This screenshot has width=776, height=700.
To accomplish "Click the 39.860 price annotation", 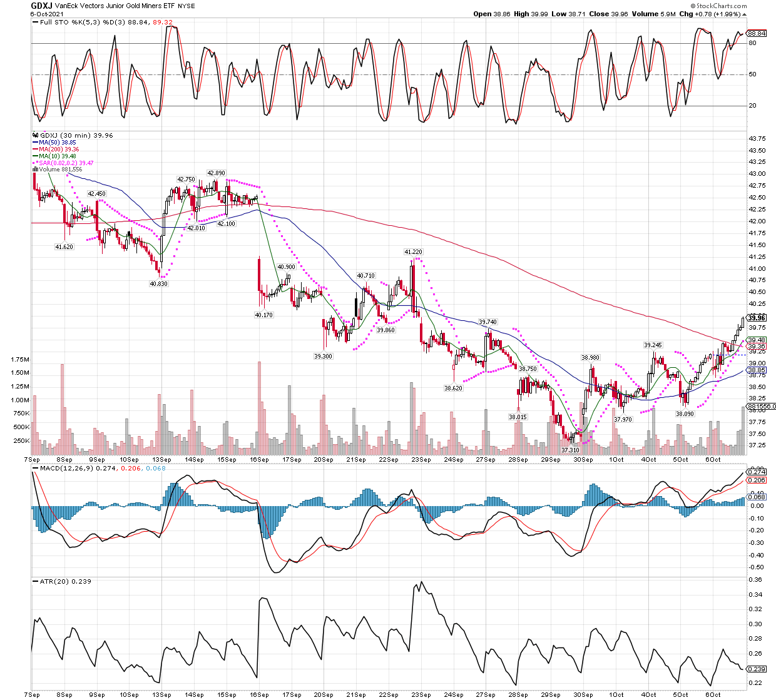I will (386, 330).
